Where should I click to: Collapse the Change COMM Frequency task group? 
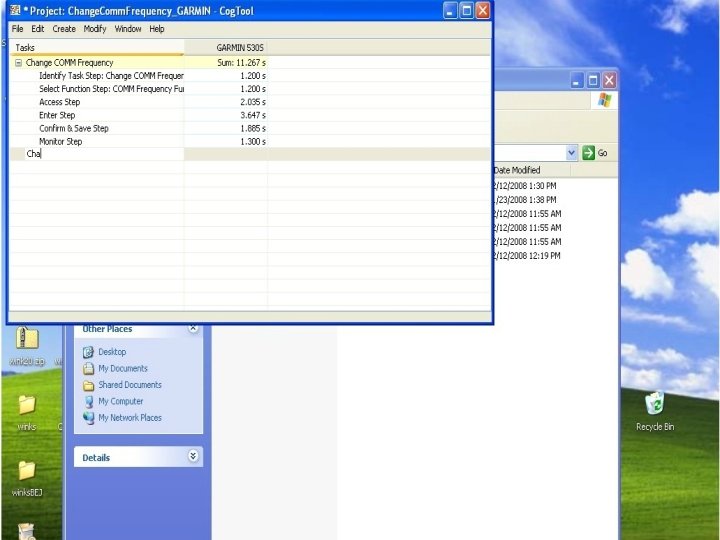tap(18, 63)
